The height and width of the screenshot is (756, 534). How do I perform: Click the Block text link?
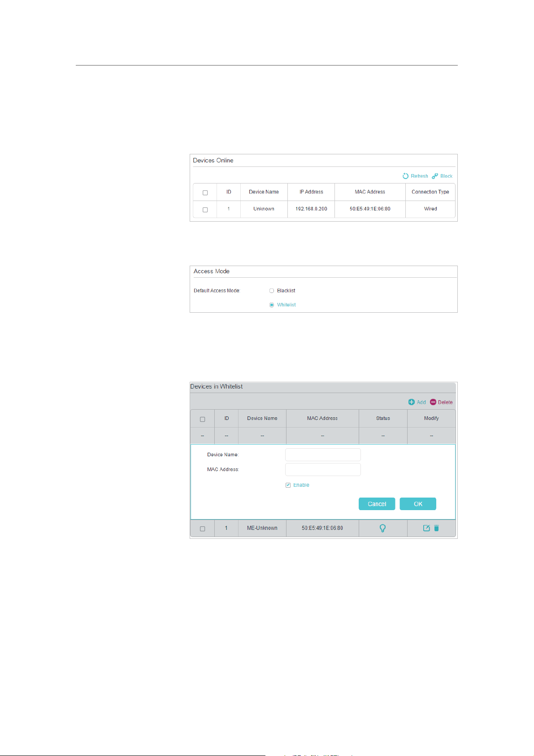point(446,176)
